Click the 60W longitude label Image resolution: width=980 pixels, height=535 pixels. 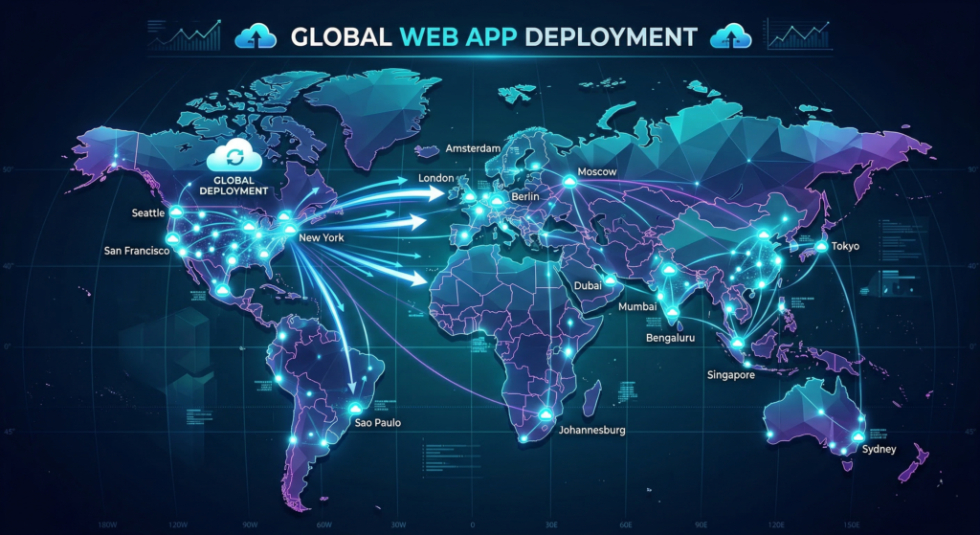click(x=323, y=524)
